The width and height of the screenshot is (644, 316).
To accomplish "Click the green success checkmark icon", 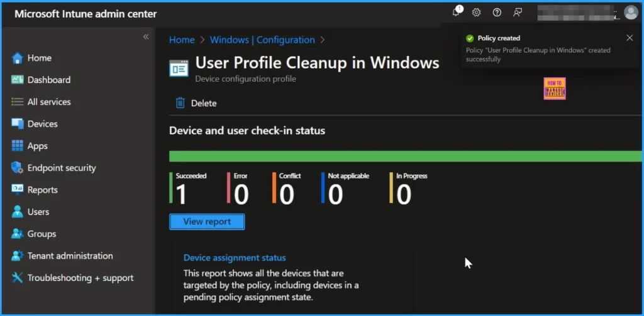I will (x=470, y=38).
